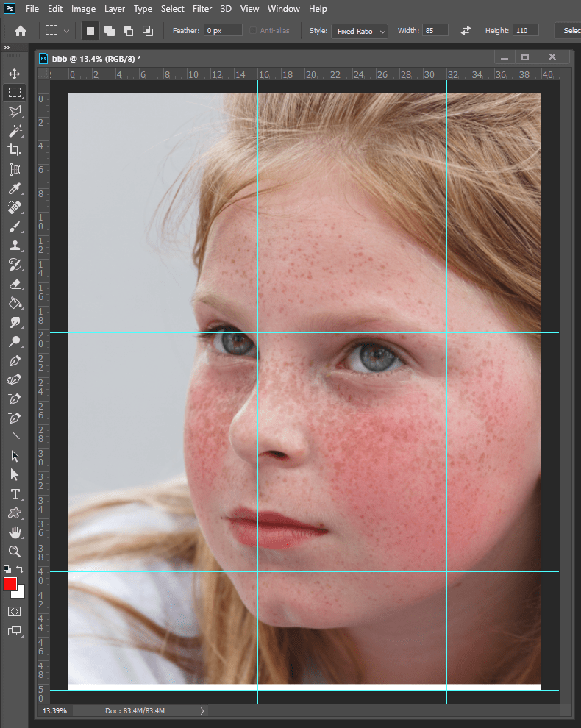Select the Custom Shape tool
This screenshot has height=728, width=581.
tap(15, 513)
